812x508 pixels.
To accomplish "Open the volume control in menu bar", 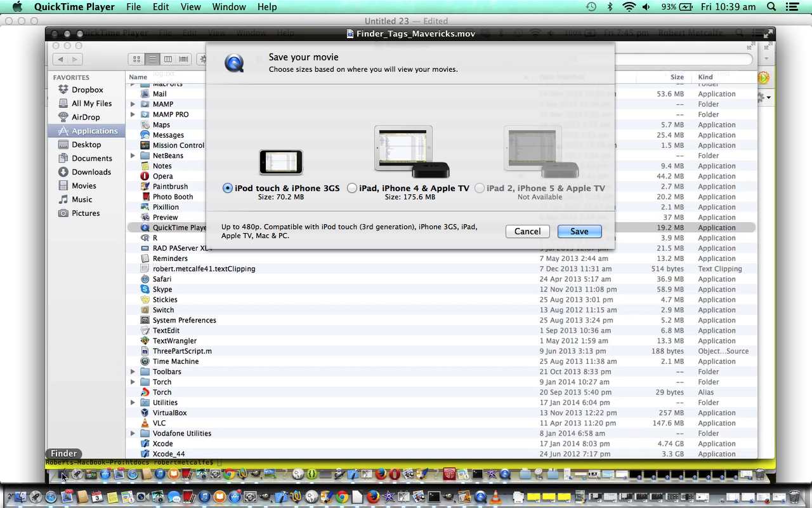I will tap(646, 7).
